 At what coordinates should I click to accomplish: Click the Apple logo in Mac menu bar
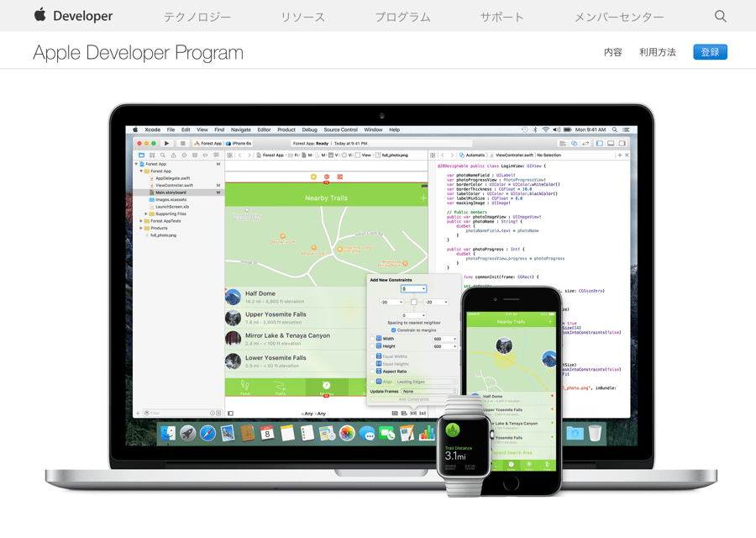click(135, 129)
